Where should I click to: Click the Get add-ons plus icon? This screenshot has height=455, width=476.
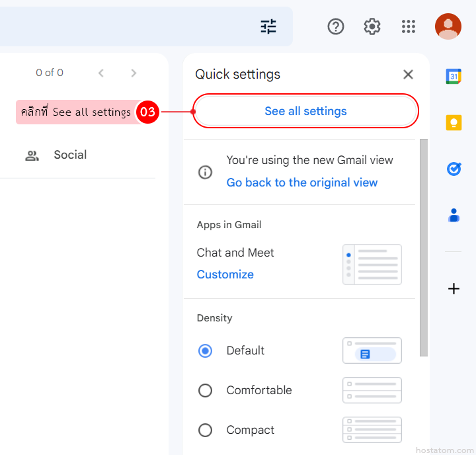coord(454,289)
